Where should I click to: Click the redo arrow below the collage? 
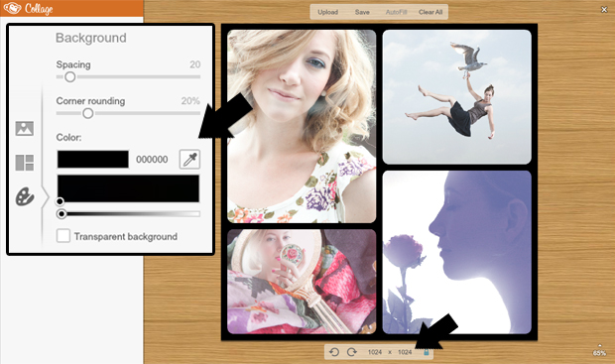click(x=352, y=352)
